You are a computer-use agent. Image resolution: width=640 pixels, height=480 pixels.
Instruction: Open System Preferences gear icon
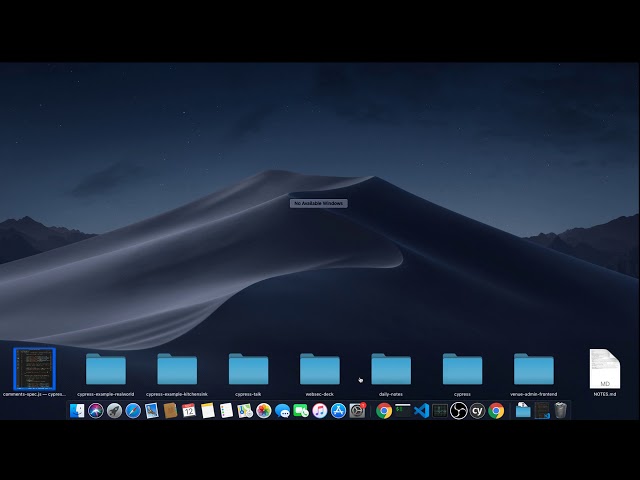point(357,410)
